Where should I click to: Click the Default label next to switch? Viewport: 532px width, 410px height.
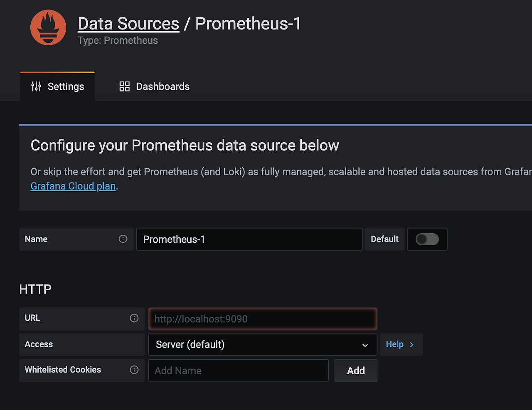(x=384, y=239)
